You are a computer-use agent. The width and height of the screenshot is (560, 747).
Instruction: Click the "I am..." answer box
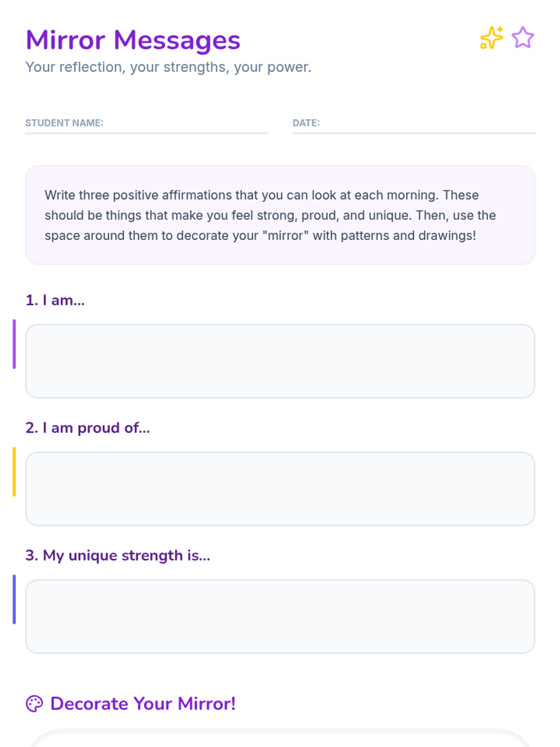pos(280,361)
